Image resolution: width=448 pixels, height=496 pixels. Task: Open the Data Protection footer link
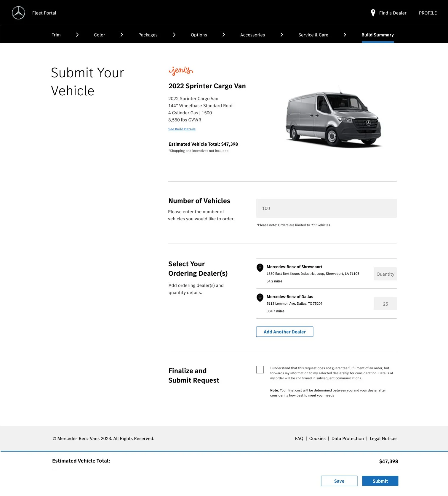[x=348, y=439]
